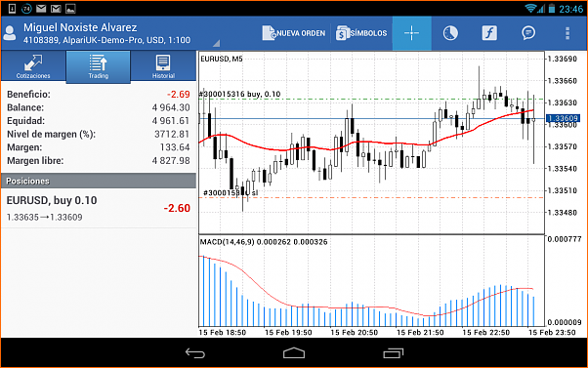Tap the 1.33480 price scale label
The image size is (588, 368).
click(x=562, y=213)
